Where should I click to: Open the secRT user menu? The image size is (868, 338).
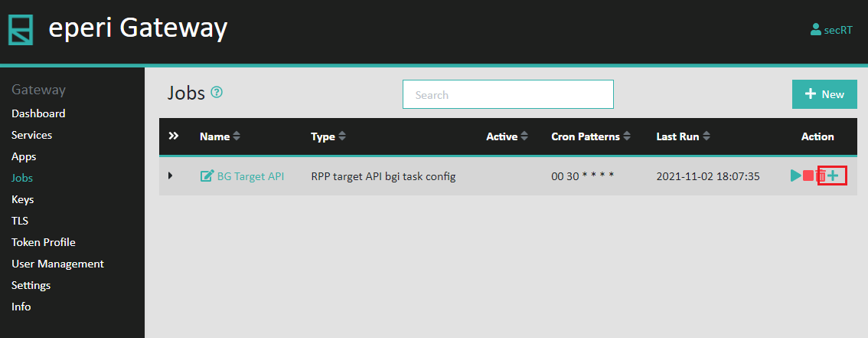click(x=831, y=30)
